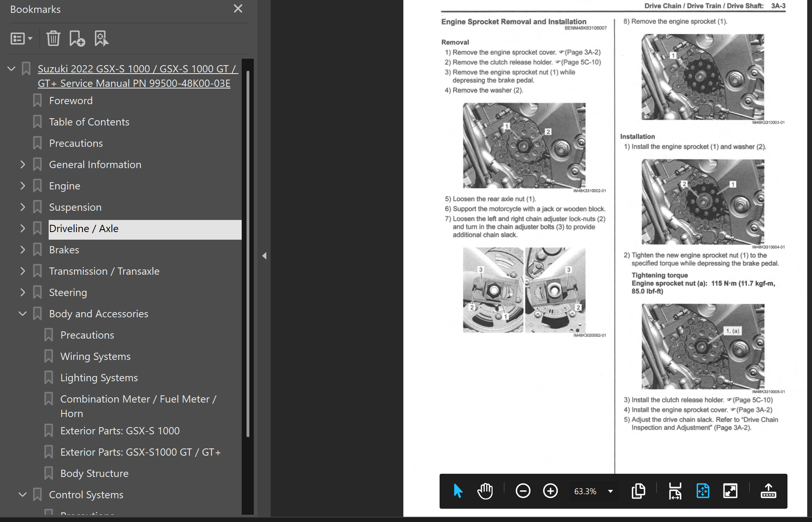This screenshot has height=522, width=812.
Task: Open Exterior Parts: GSX-S1000 GT / GT+ bookmark
Action: (140, 452)
